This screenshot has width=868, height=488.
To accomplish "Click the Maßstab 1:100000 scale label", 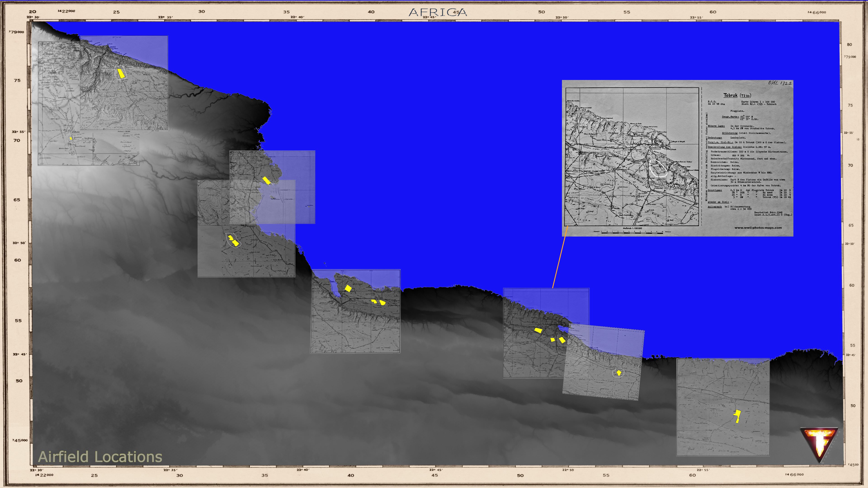I will [632, 228].
